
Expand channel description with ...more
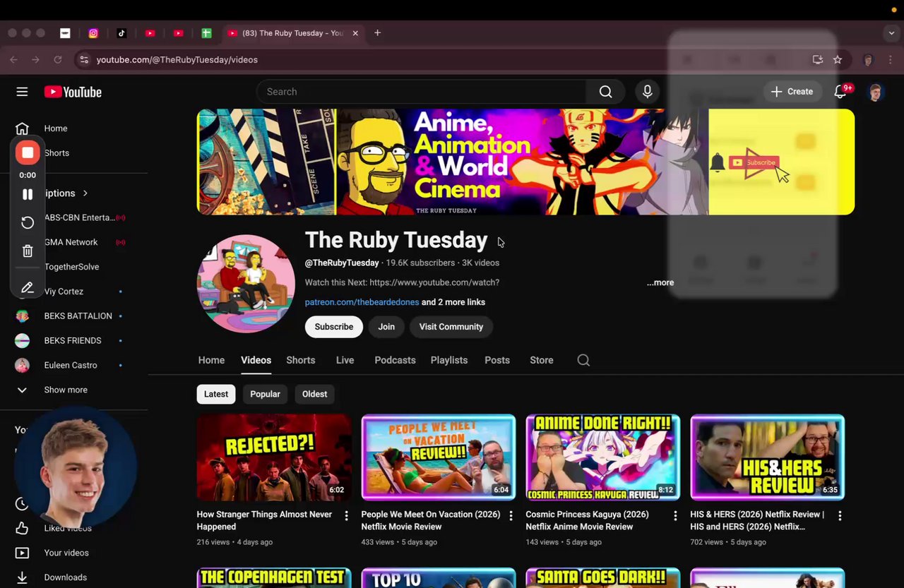[x=660, y=282]
